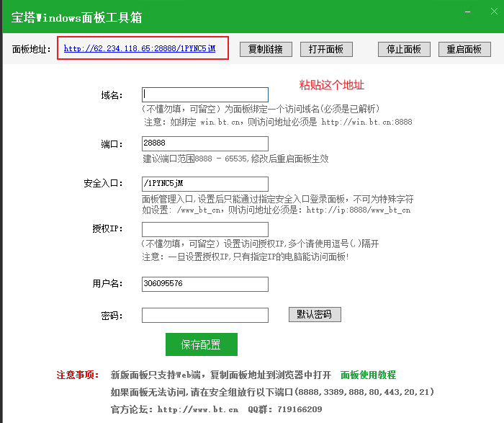The width and height of the screenshot is (504, 423).
Task: Click the QQ群: 719166209 text
Action: (x=285, y=409)
